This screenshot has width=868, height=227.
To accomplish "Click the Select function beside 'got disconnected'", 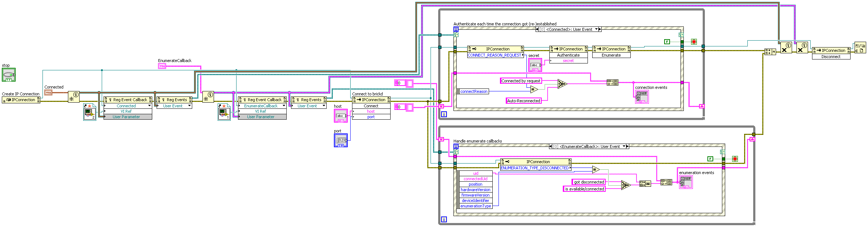I will coord(625,185).
